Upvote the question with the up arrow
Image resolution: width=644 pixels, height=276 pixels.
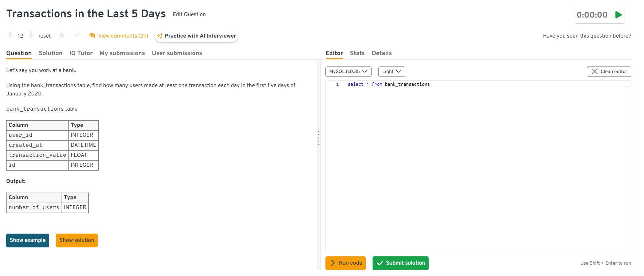[x=10, y=35]
